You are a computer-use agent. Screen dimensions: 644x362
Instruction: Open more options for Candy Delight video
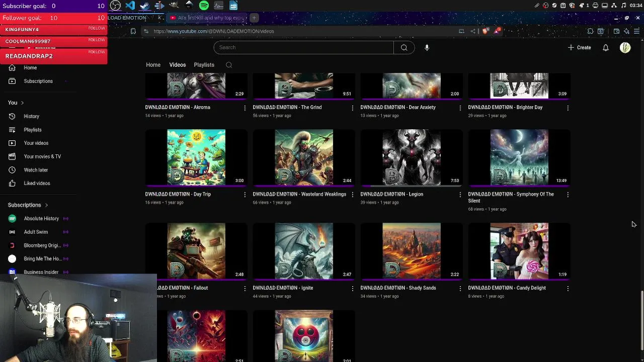[x=568, y=289]
